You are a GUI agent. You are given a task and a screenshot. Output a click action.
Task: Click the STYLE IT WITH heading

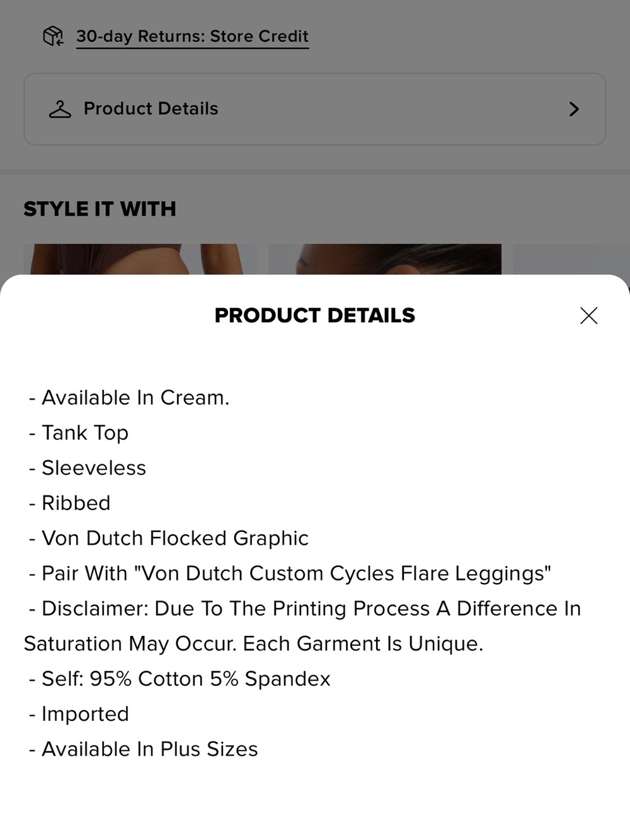100,209
